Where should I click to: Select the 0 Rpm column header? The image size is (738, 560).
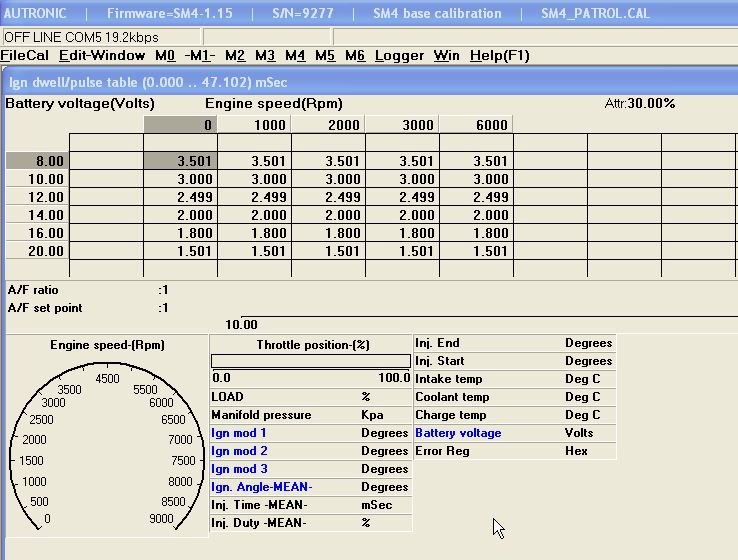[x=180, y=125]
